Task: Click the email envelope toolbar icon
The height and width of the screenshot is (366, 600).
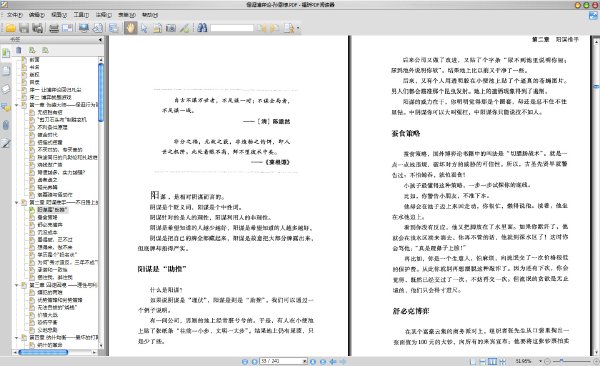Action: tap(67, 28)
